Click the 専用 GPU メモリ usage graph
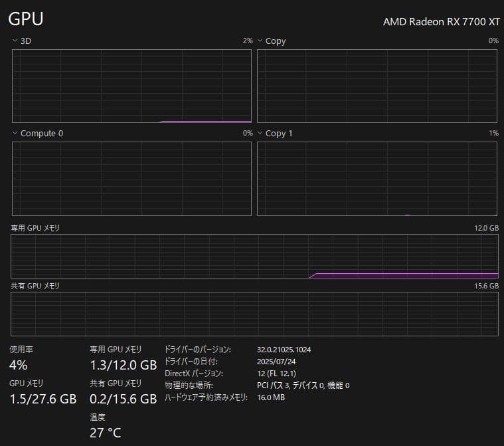The width and height of the screenshot is (504, 446). (254, 256)
